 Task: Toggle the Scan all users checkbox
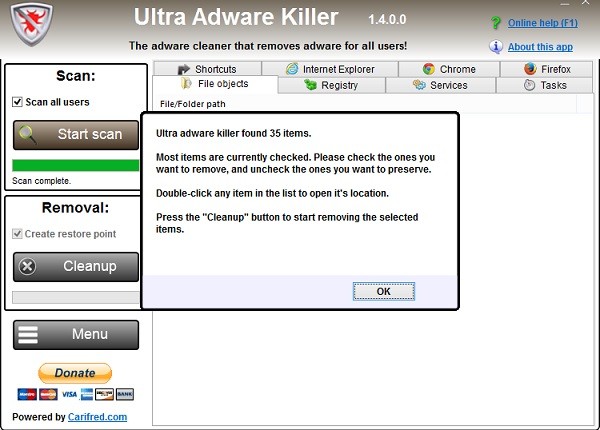(17, 102)
